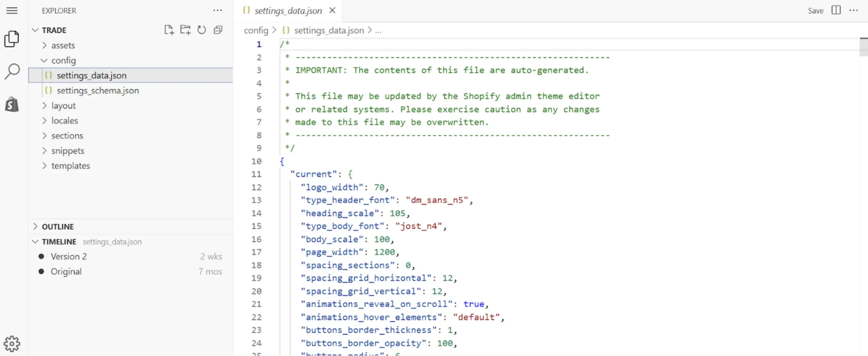Create a new folder in TRADE
The image size is (868, 356).
coord(185,30)
